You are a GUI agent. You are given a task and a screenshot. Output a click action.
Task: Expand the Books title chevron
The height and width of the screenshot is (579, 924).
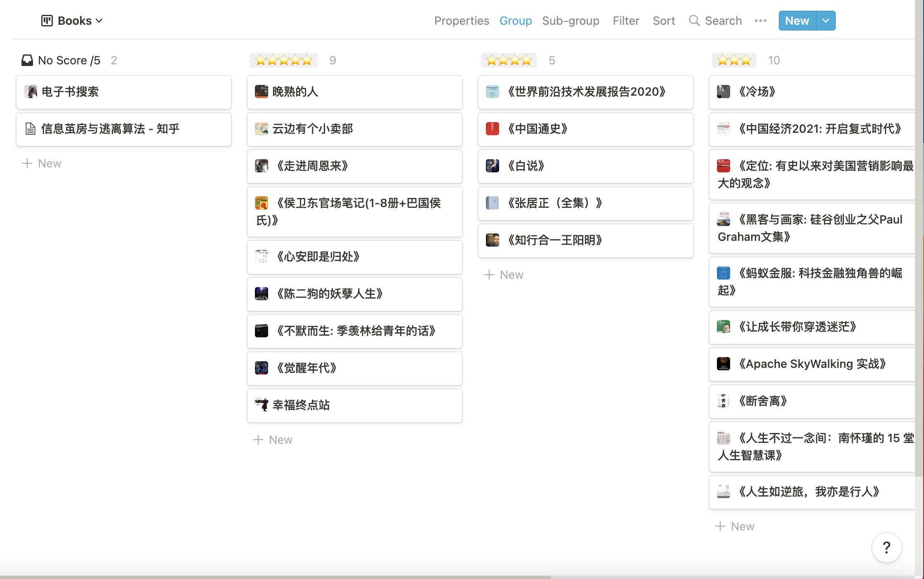coord(99,20)
